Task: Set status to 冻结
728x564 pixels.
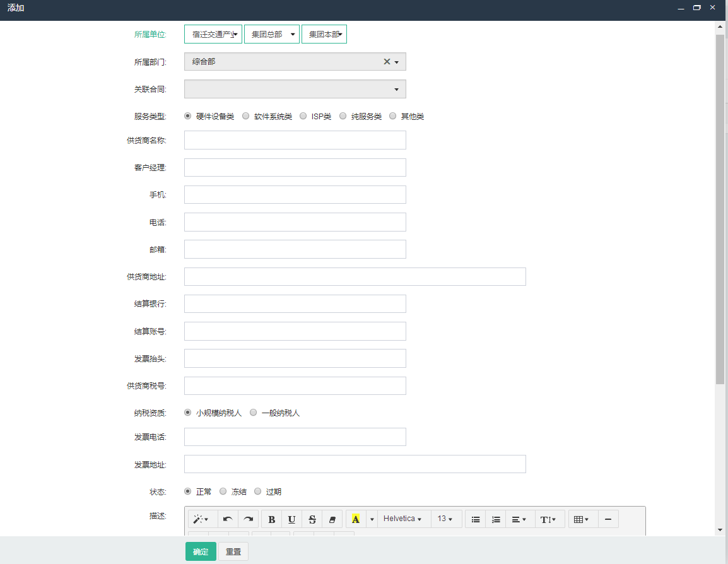Action: pyautogui.click(x=223, y=491)
